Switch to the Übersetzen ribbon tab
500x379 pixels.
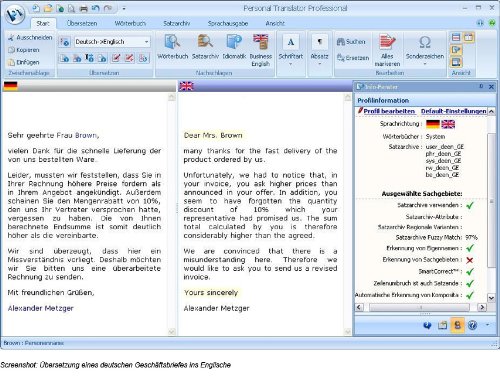pyautogui.click(x=82, y=23)
